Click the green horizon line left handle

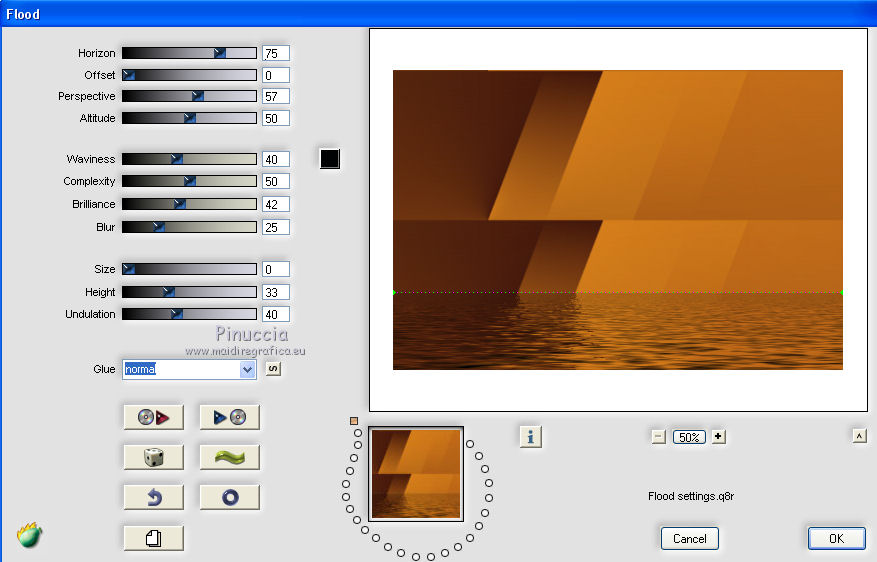coord(394,292)
